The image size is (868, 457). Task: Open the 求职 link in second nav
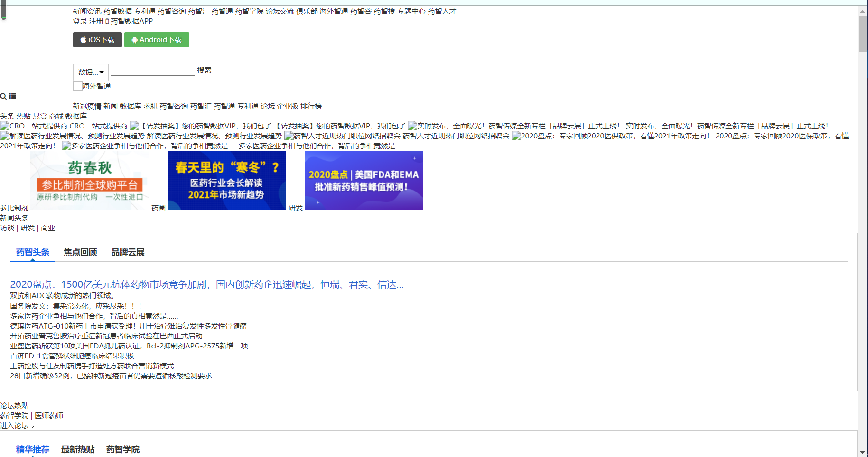[x=150, y=106]
